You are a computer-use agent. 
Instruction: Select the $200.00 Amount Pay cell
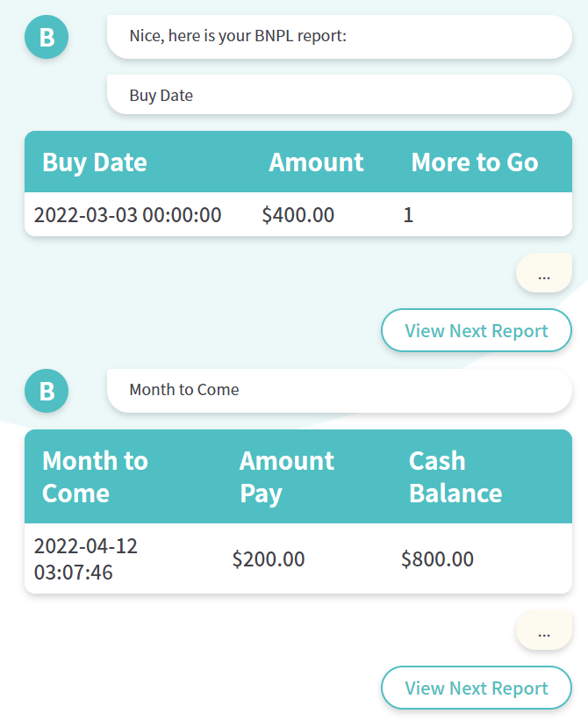tap(269, 559)
